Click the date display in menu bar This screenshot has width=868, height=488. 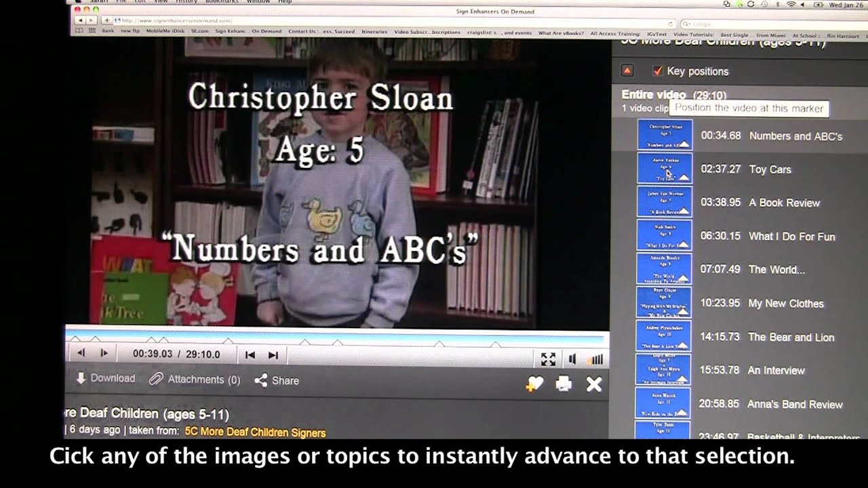point(846,4)
